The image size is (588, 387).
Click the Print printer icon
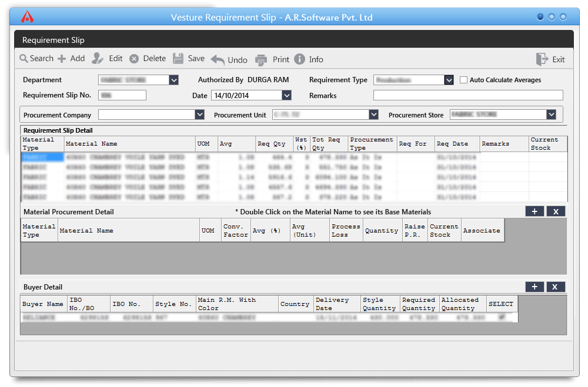pyautogui.click(x=261, y=60)
